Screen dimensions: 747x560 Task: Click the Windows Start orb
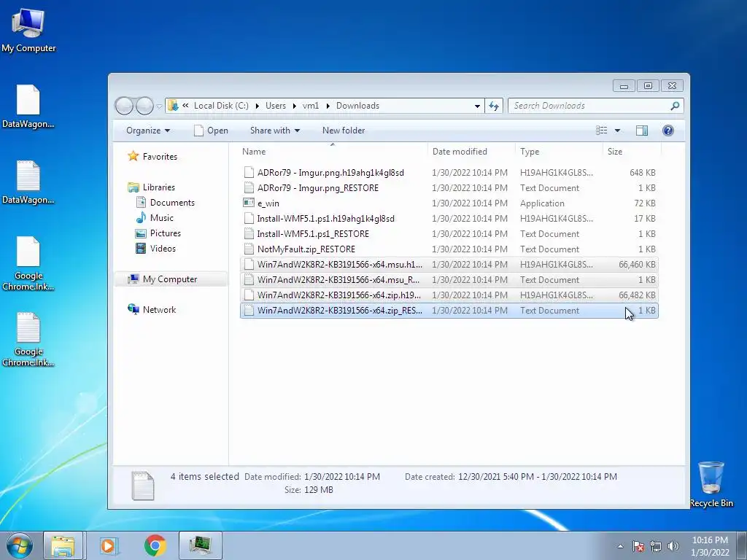click(x=20, y=545)
